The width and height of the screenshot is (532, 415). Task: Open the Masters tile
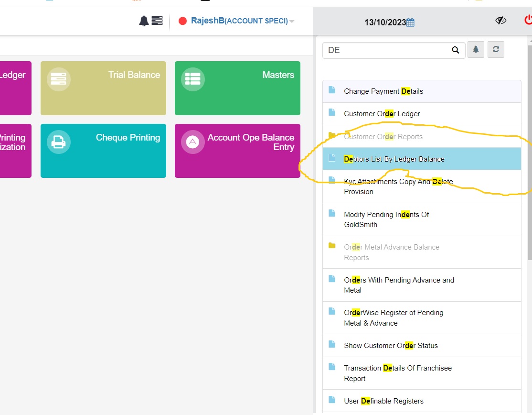pos(237,88)
